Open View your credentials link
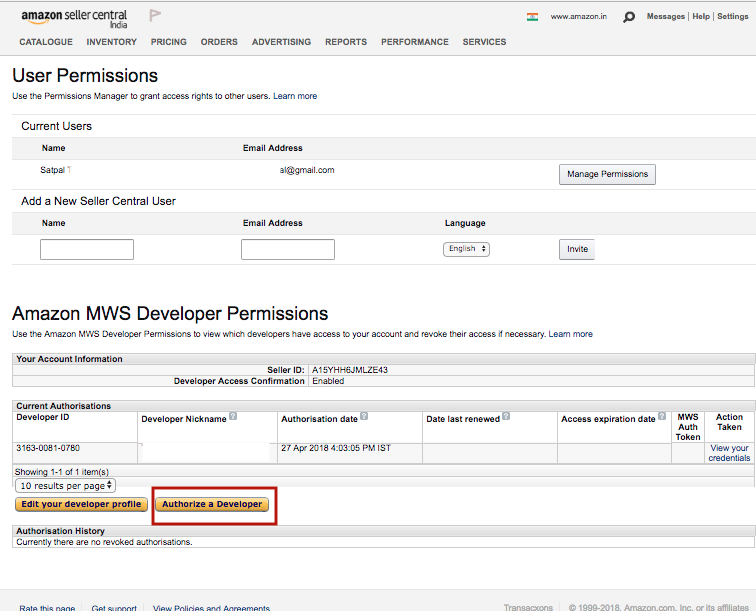The width and height of the screenshot is (756, 611). pyautogui.click(x=729, y=453)
